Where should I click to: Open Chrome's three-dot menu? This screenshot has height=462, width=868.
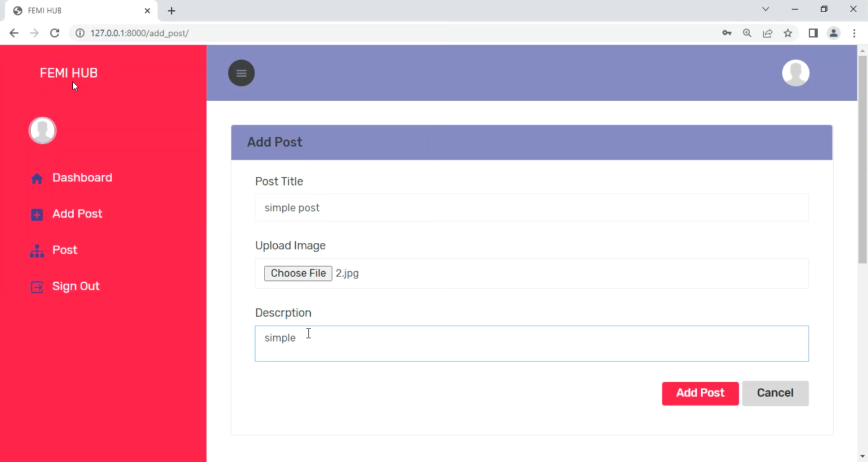click(854, 33)
